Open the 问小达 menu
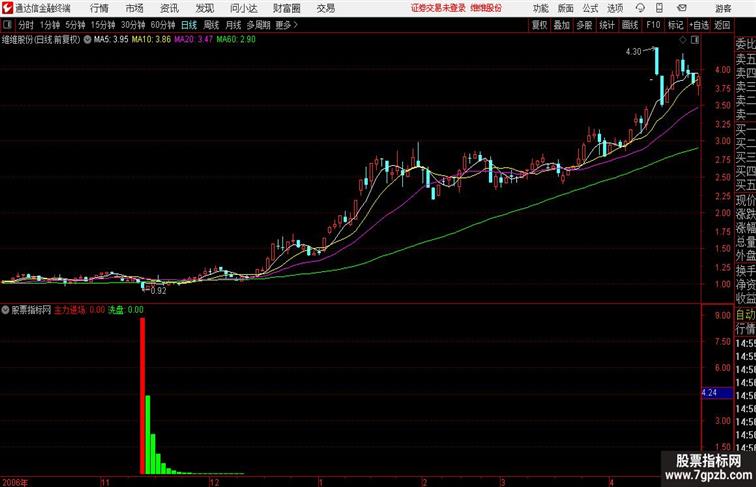 click(243, 8)
